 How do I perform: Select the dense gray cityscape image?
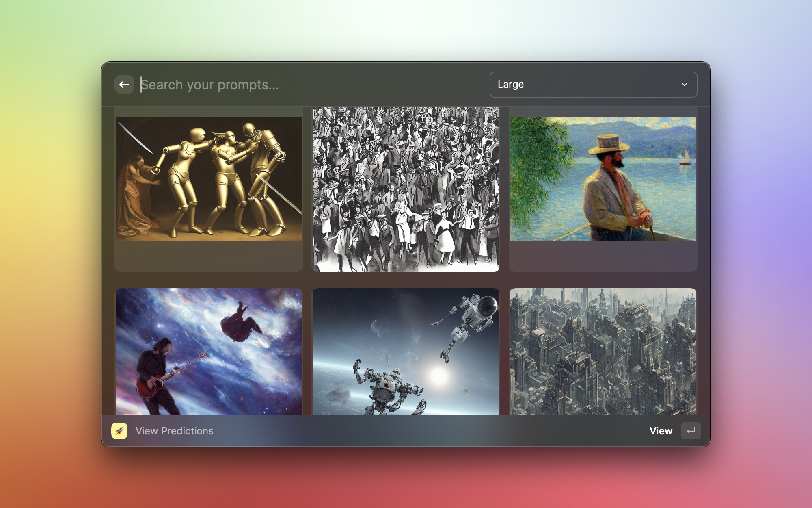click(x=603, y=351)
